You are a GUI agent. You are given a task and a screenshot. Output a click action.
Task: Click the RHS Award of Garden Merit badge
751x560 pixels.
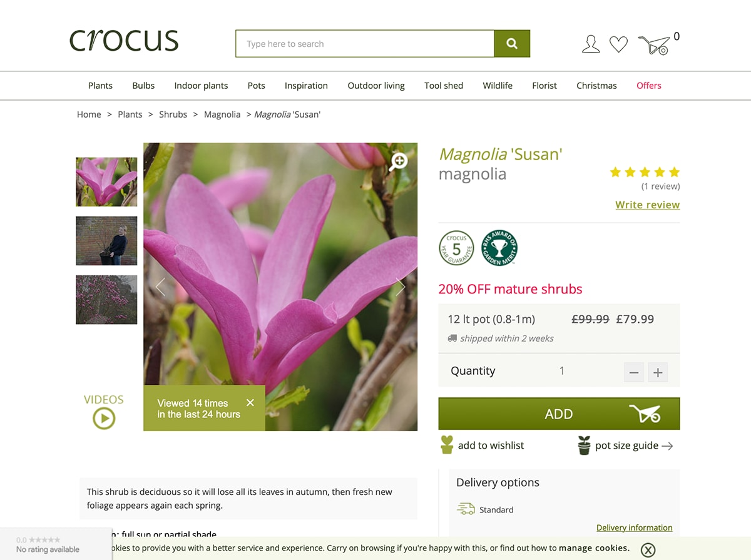click(499, 248)
